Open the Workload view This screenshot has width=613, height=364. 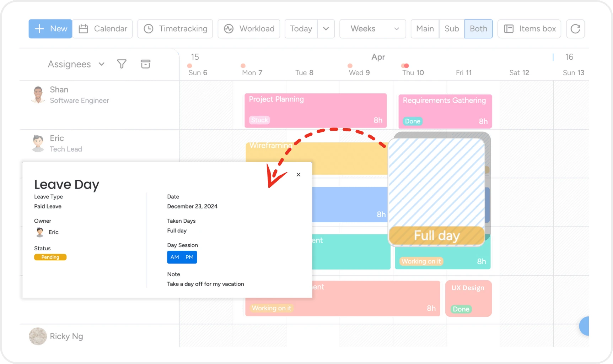[249, 29]
